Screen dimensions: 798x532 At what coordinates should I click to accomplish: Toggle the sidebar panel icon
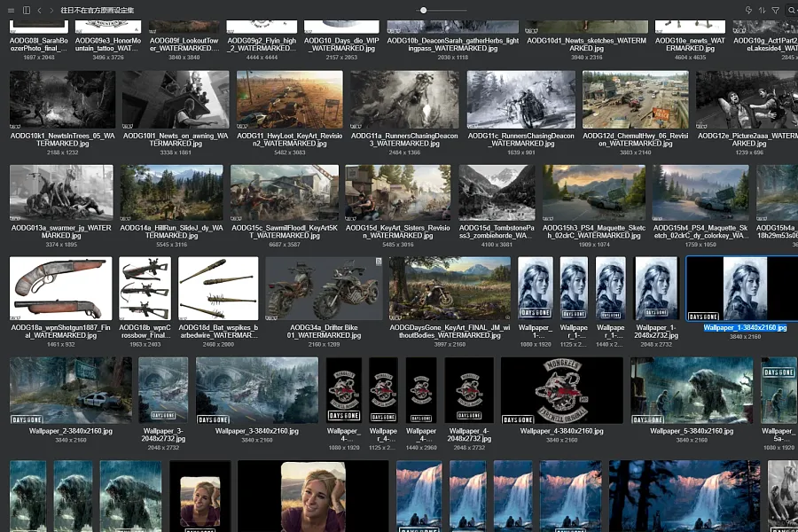tap(27, 10)
